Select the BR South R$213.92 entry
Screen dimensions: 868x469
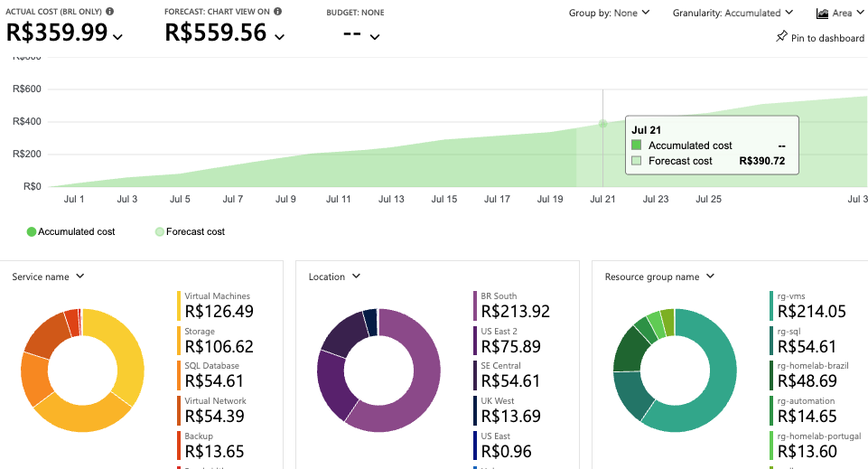tap(512, 305)
